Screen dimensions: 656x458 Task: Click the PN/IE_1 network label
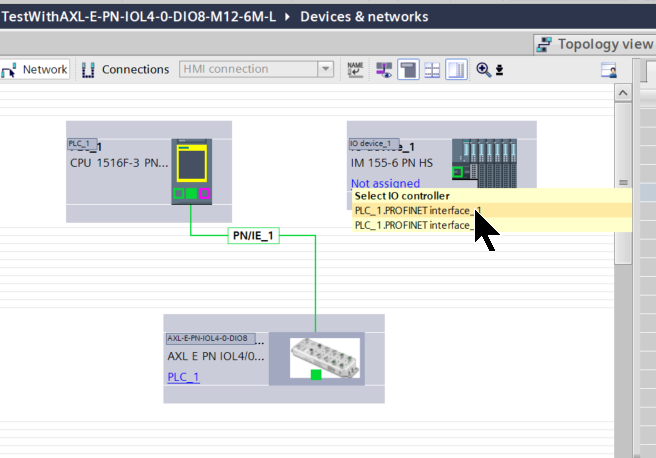tap(253, 236)
